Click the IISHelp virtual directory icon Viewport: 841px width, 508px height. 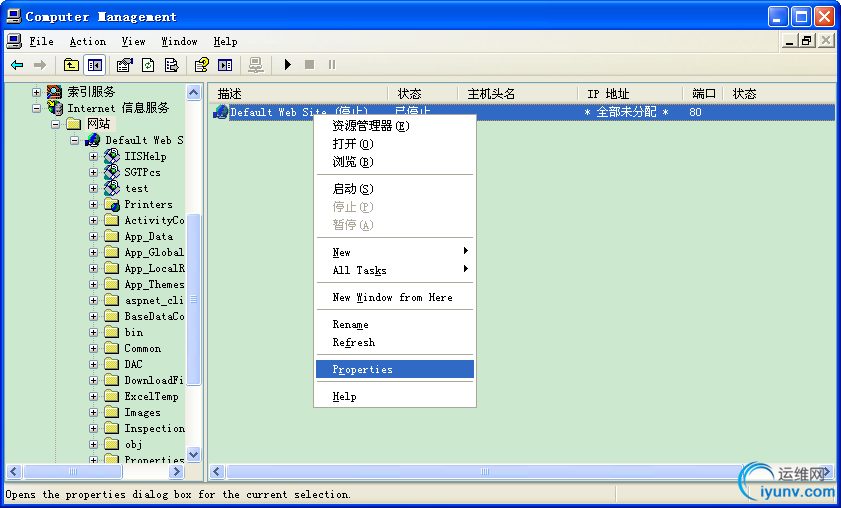point(112,156)
